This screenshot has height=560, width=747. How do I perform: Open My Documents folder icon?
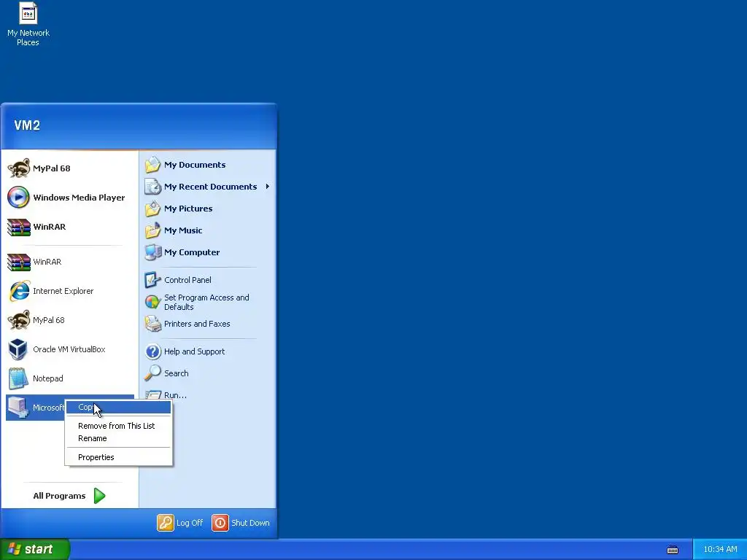click(x=153, y=165)
